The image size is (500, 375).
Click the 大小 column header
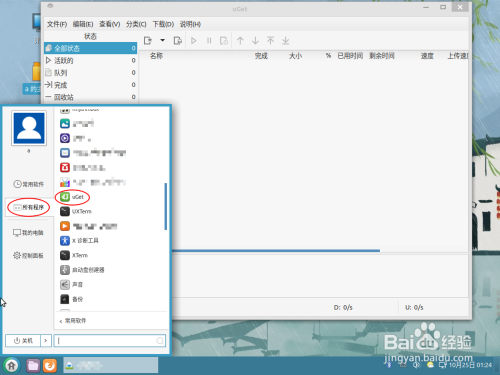tap(295, 56)
